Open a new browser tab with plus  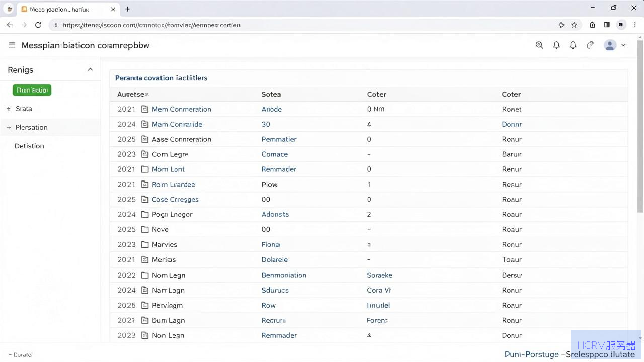[128, 9]
